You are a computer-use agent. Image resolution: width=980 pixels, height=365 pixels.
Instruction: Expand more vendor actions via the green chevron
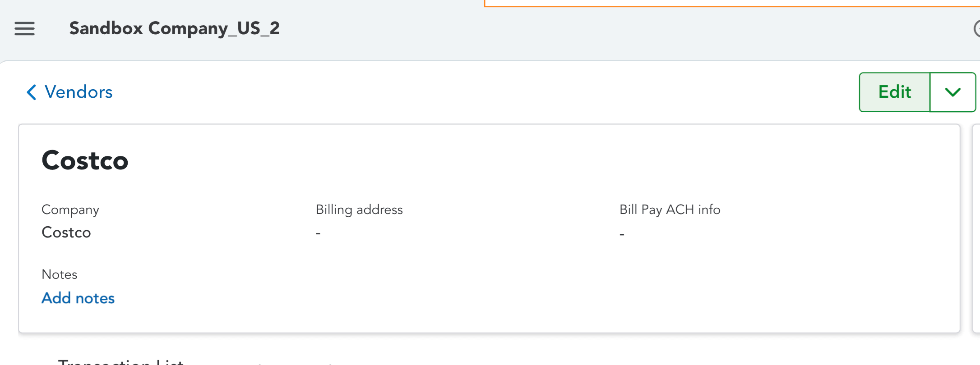pos(952,92)
